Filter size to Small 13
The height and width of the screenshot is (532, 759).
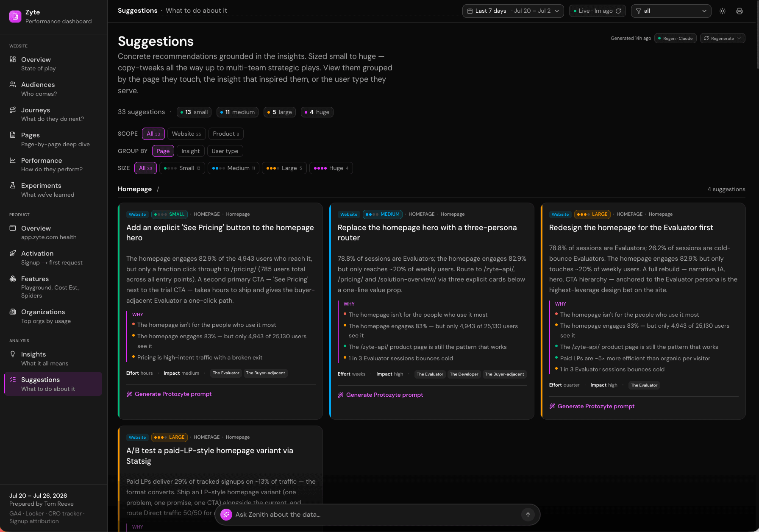click(x=182, y=168)
